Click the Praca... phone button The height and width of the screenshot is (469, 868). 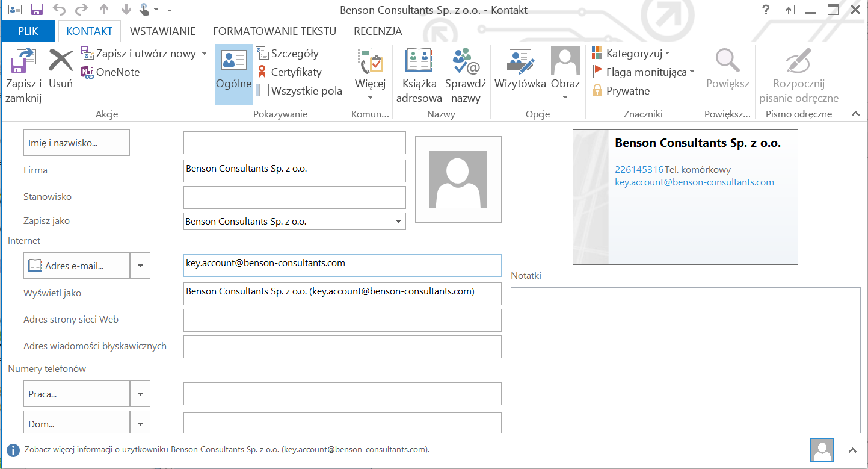click(x=76, y=394)
